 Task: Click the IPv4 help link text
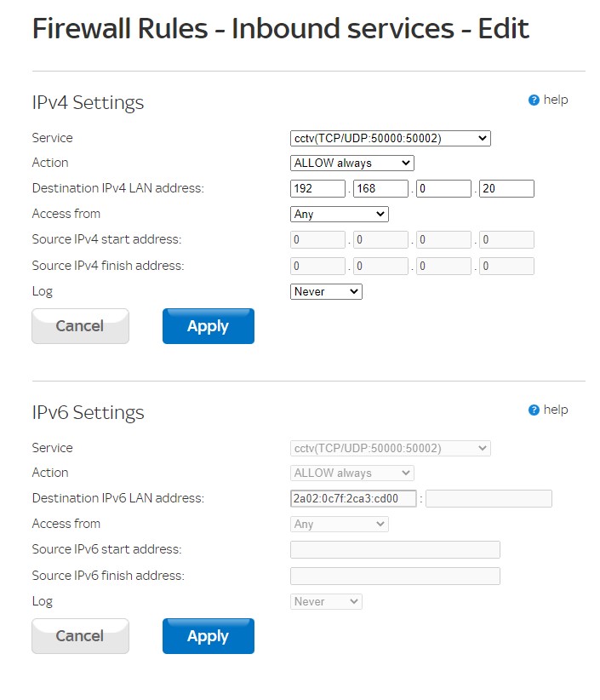click(555, 100)
